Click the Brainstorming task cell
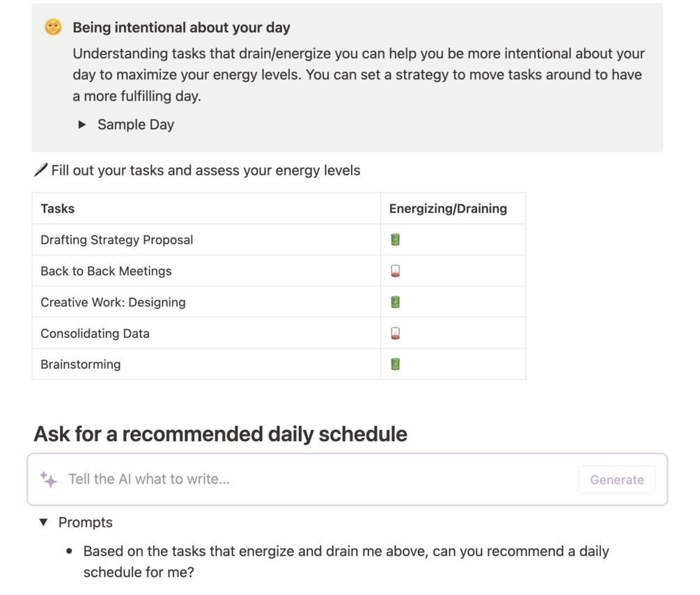This screenshot has height=595, width=700. pos(81,364)
